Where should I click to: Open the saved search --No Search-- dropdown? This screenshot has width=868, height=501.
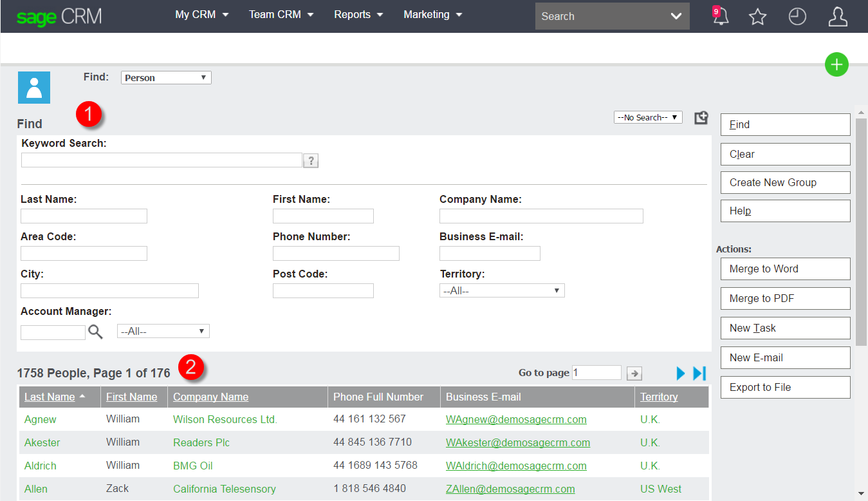648,117
